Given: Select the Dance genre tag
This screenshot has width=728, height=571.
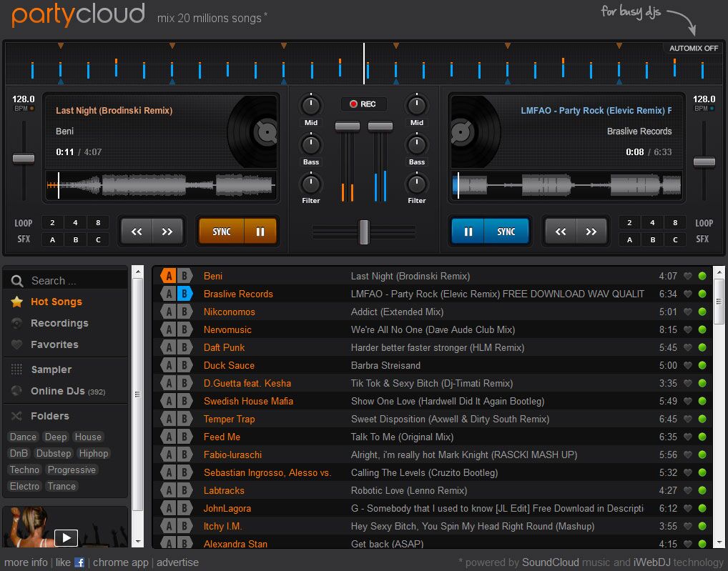Looking at the screenshot, I should pos(23,437).
